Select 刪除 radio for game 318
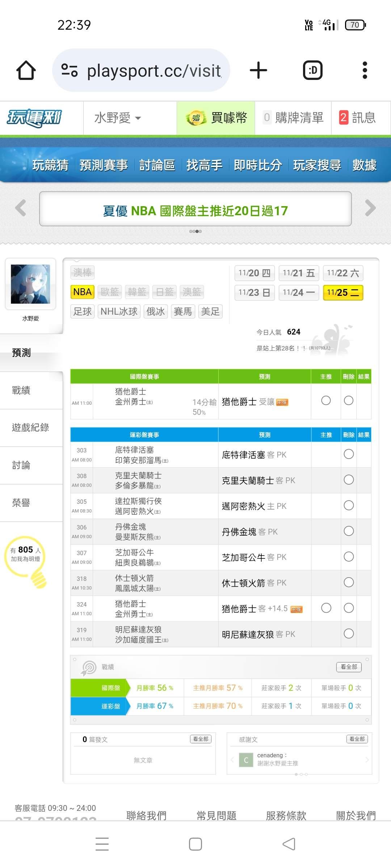 [349, 583]
